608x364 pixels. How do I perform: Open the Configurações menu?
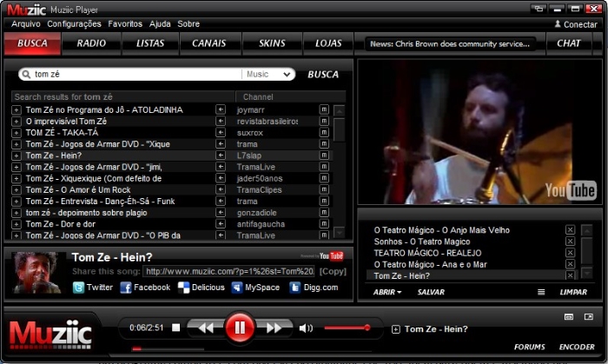point(74,24)
